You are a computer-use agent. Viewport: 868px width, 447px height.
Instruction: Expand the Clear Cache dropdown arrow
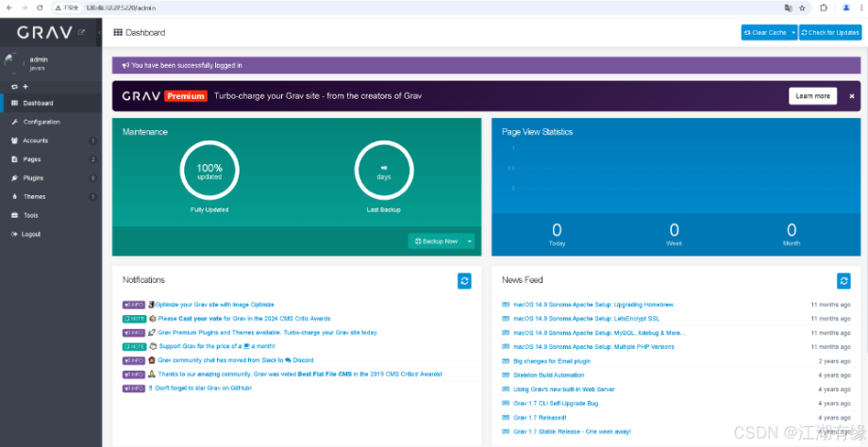pyautogui.click(x=793, y=33)
